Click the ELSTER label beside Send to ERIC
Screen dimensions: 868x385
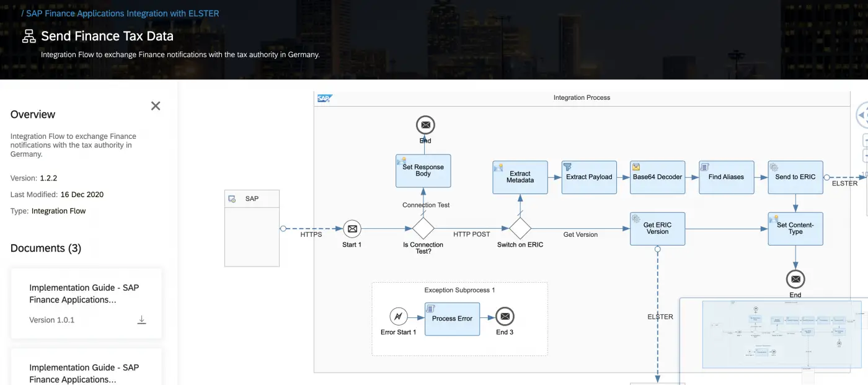pos(844,184)
